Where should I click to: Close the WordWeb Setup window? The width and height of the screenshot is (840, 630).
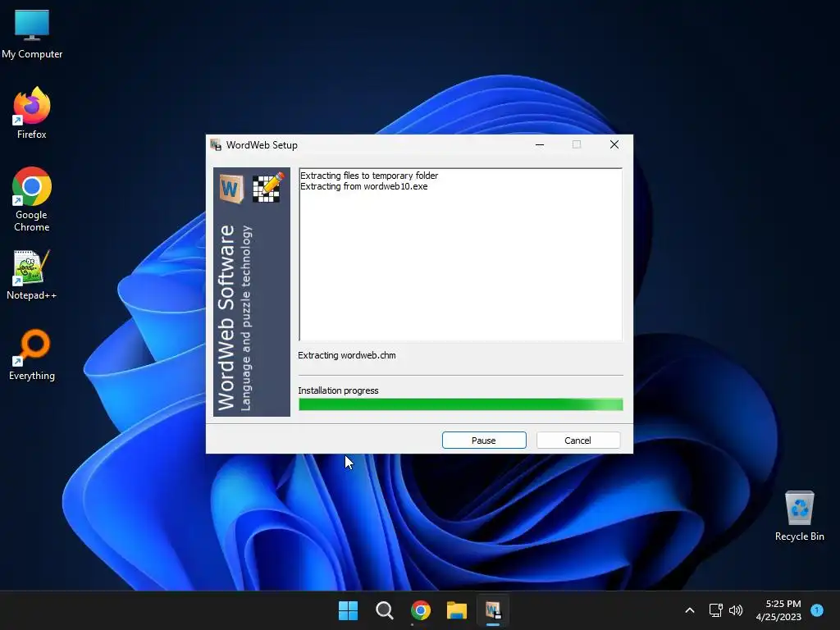pyautogui.click(x=614, y=144)
